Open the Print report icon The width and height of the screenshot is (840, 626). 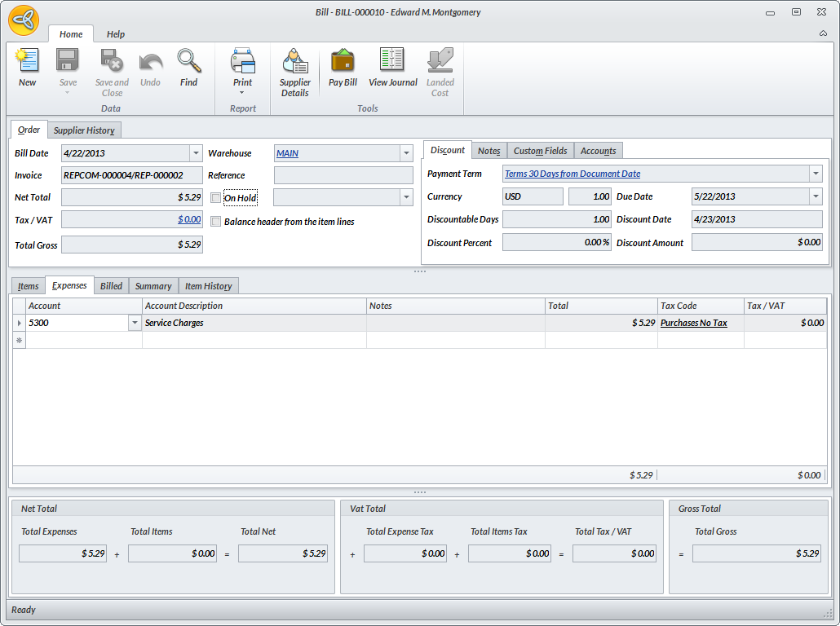tap(242, 62)
